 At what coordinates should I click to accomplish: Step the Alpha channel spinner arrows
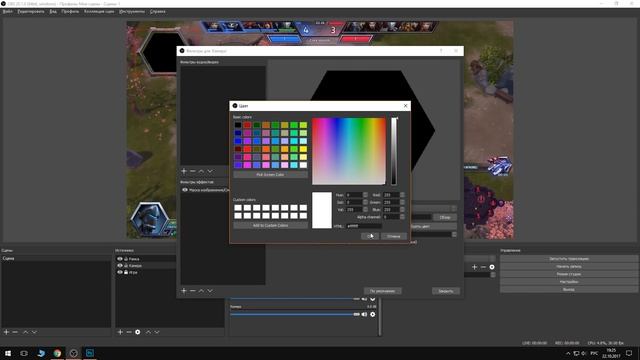[402, 217]
